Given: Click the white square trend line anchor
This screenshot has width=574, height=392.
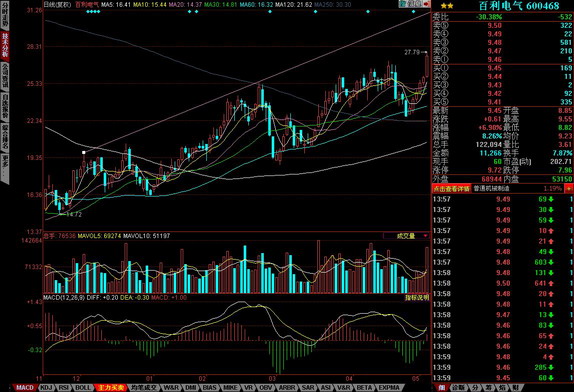Looking at the screenshot, I should pyautogui.click(x=84, y=152).
